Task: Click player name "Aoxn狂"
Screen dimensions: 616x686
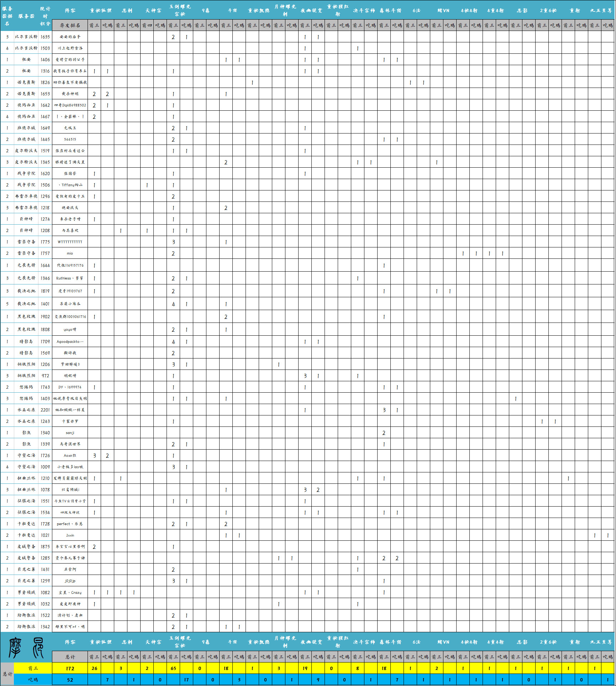Action: pyautogui.click(x=70, y=456)
